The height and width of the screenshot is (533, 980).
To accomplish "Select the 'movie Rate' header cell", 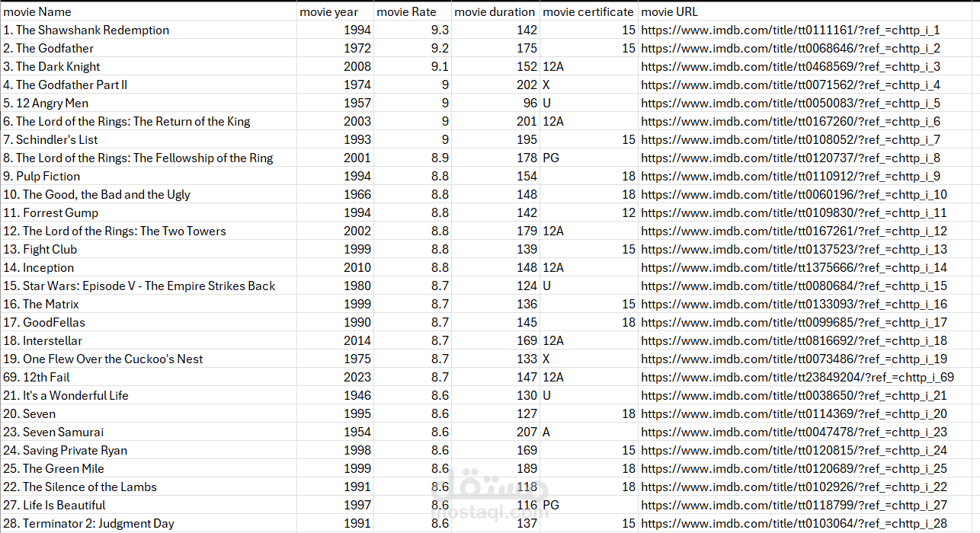I will (413, 11).
